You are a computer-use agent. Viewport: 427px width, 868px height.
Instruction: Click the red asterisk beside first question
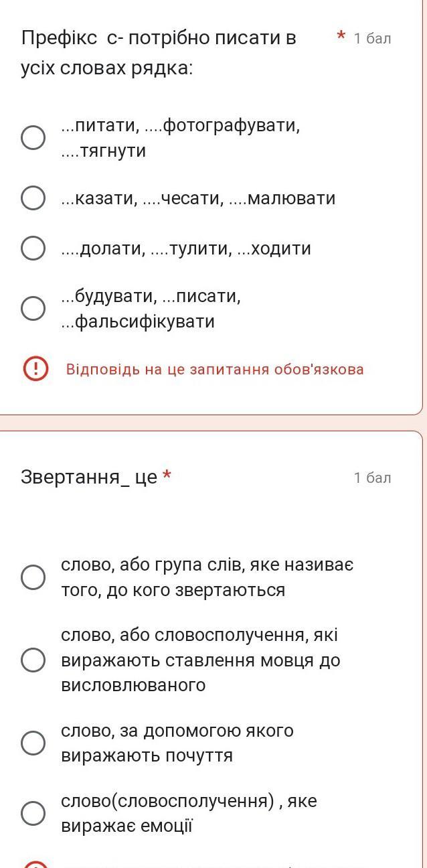pos(341,36)
